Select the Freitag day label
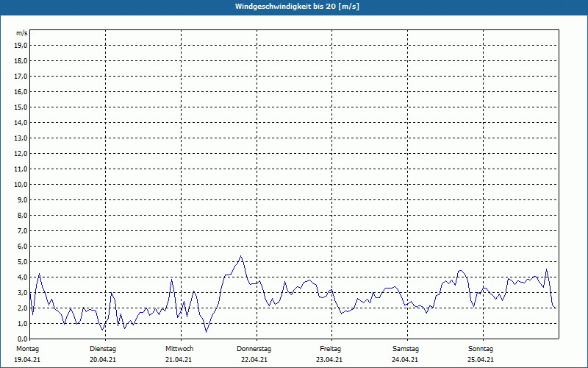This screenshot has height=368, width=588. 330,349
